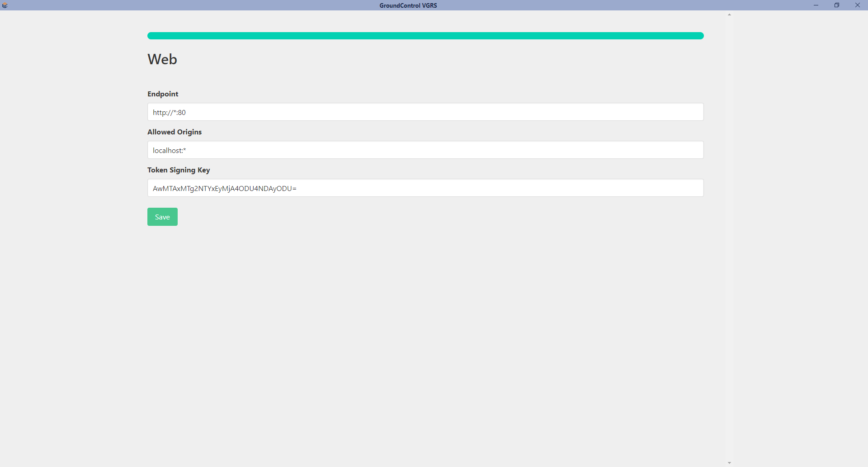Click the Token Signing Key label
This screenshot has height=467, width=868.
179,170
